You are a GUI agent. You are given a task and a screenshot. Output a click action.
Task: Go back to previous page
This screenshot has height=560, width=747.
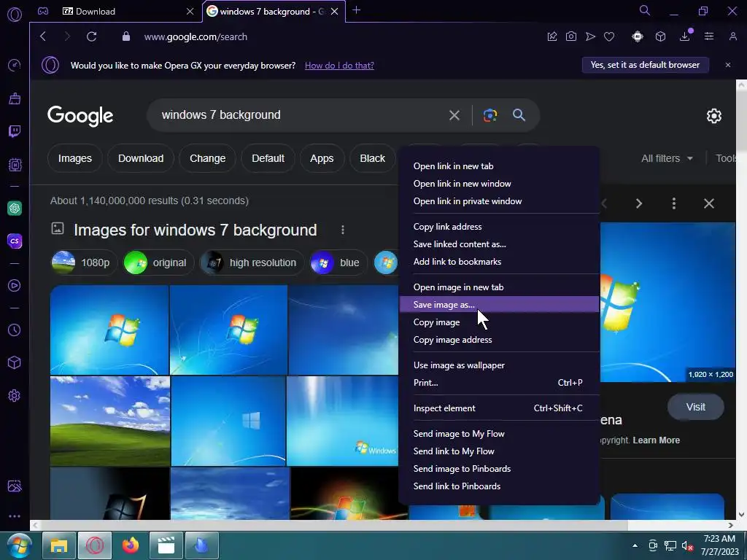[x=43, y=36]
